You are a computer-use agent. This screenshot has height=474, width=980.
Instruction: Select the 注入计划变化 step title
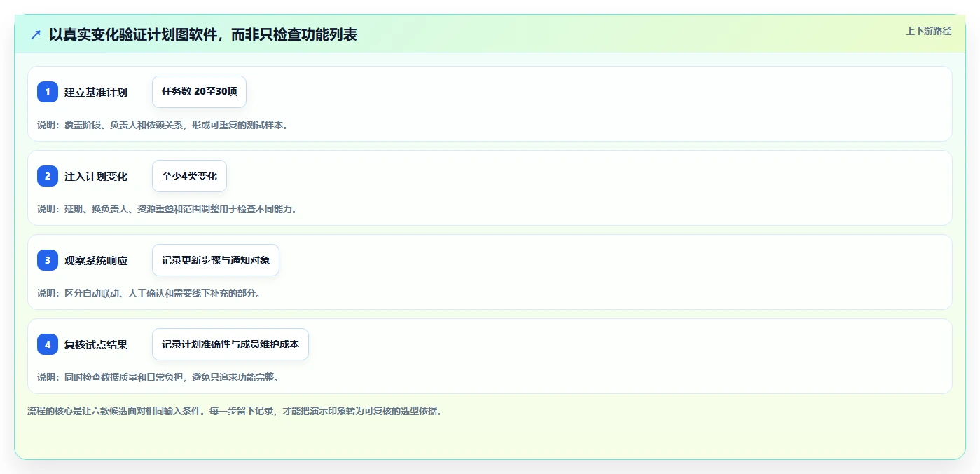click(x=96, y=177)
